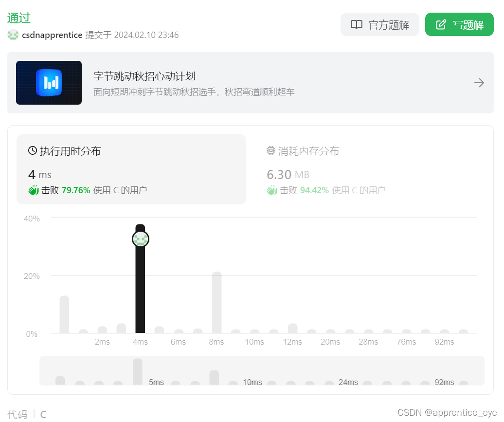Screen dimensions: 504x422
Task: Click the 94.42% memory percentage value
Action: 314,190
